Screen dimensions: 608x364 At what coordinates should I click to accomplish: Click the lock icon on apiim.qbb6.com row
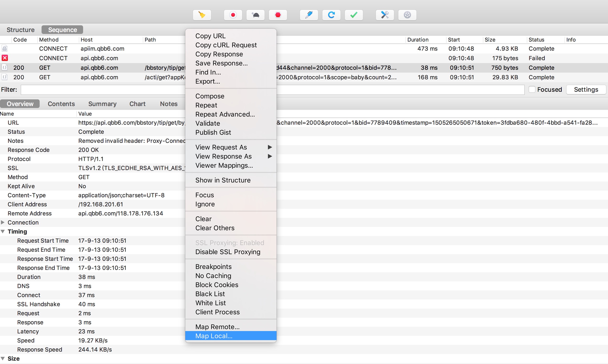[5, 48]
